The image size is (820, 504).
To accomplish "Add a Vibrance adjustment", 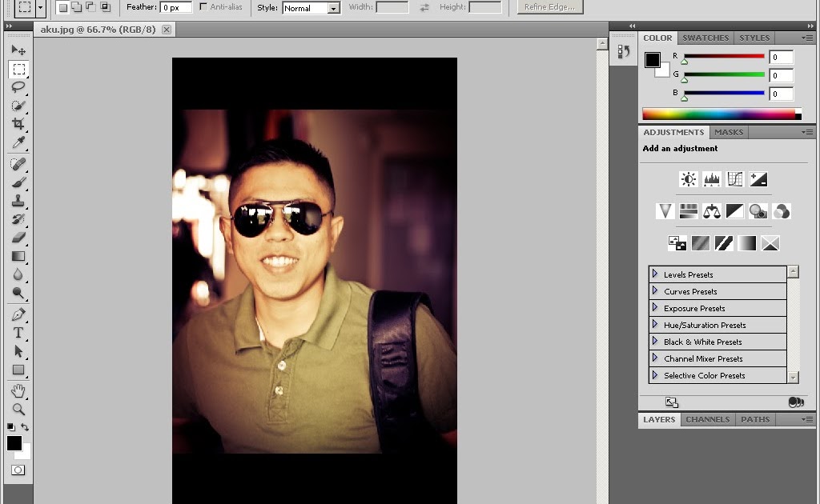I will pyautogui.click(x=665, y=211).
